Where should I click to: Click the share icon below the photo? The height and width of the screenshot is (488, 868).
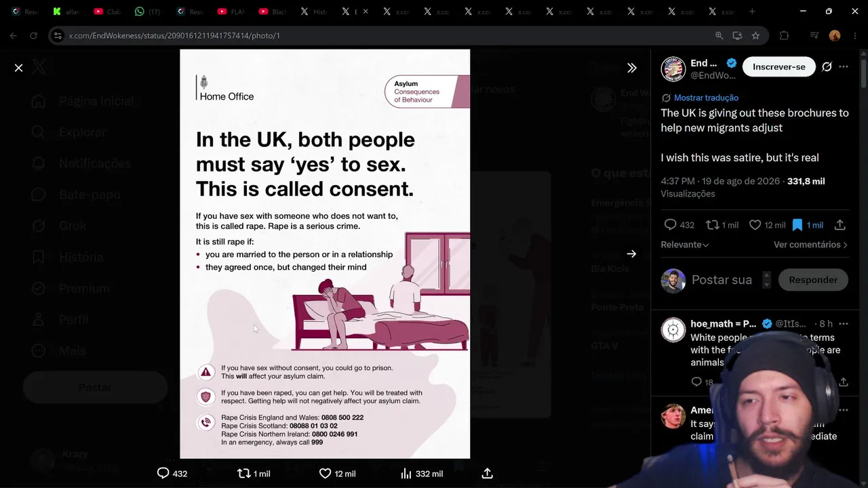[x=487, y=473]
